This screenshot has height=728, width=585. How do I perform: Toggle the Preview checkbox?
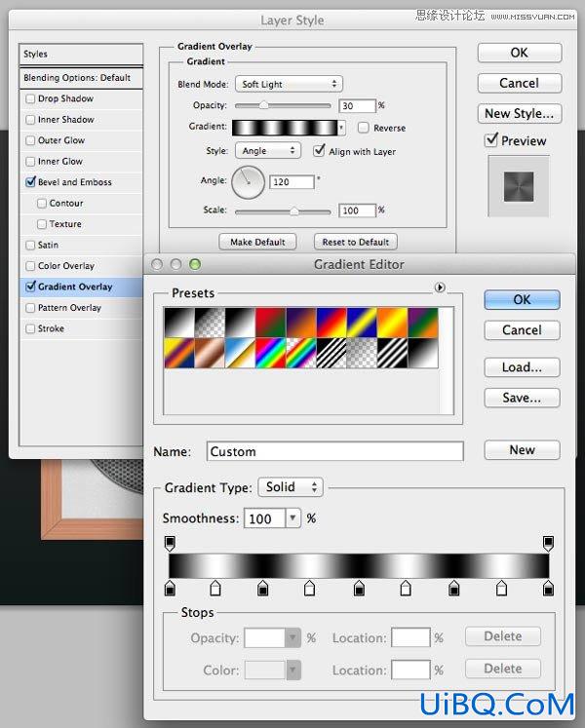(x=490, y=139)
